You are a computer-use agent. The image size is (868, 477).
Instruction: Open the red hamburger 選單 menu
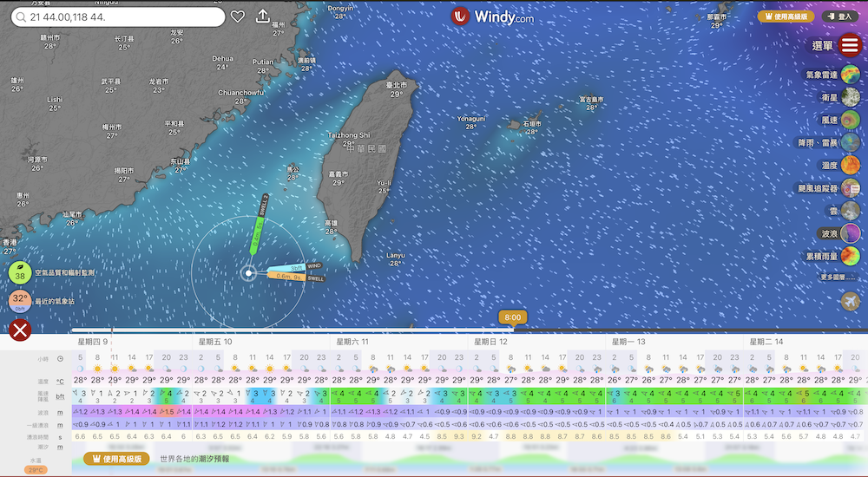pyautogui.click(x=849, y=45)
